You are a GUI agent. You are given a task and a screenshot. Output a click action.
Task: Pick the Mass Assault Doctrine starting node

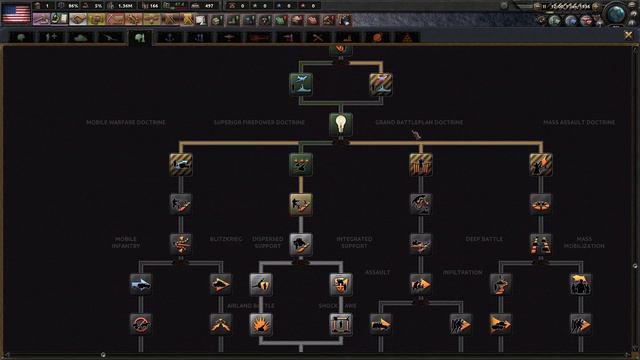[x=541, y=164]
